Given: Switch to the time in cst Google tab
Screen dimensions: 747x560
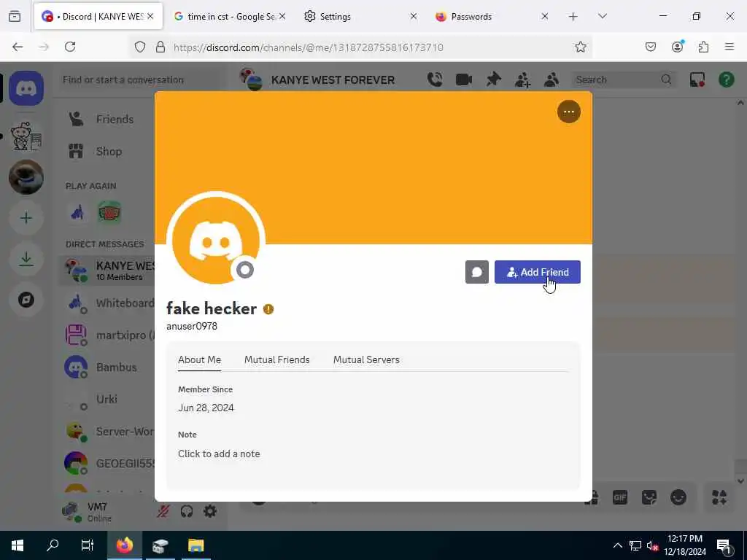Looking at the screenshot, I should pyautogui.click(x=230, y=17).
